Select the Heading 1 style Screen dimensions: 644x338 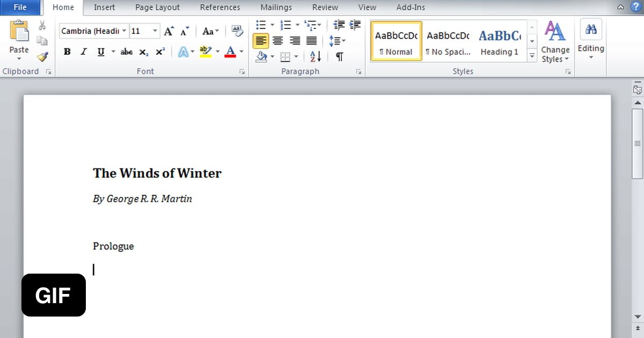pos(499,42)
